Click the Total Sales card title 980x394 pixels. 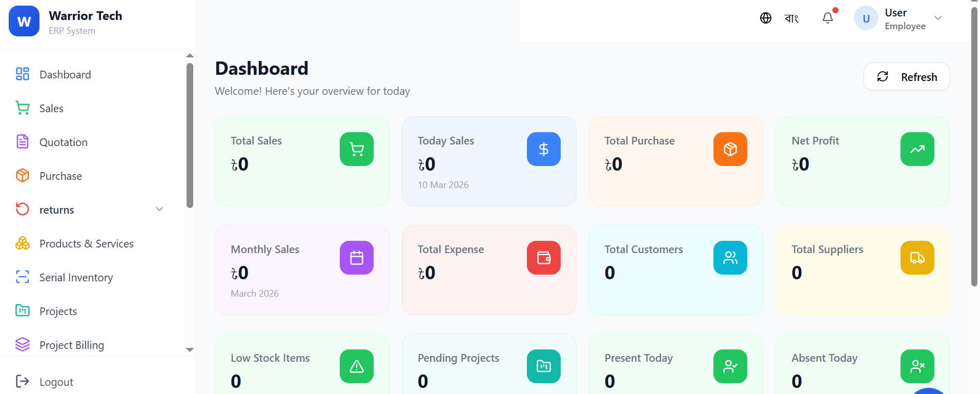click(256, 141)
